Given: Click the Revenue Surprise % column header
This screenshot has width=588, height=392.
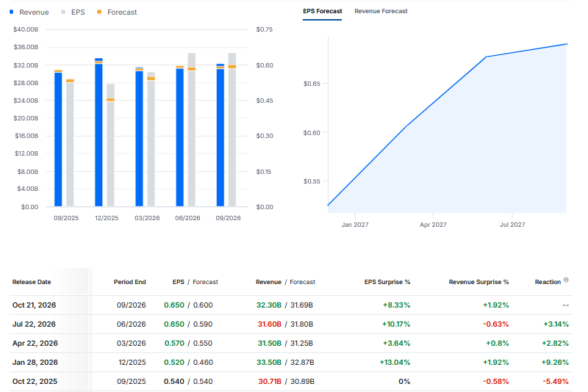Looking at the screenshot, I should click(479, 282).
